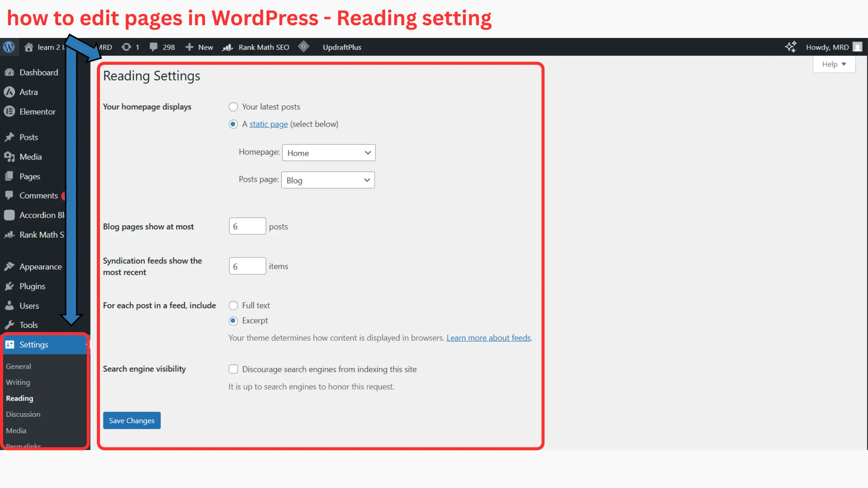Image resolution: width=868 pixels, height=488 pixels.
Task: Click the Tools wrench icon
Action: coord(9,325)
